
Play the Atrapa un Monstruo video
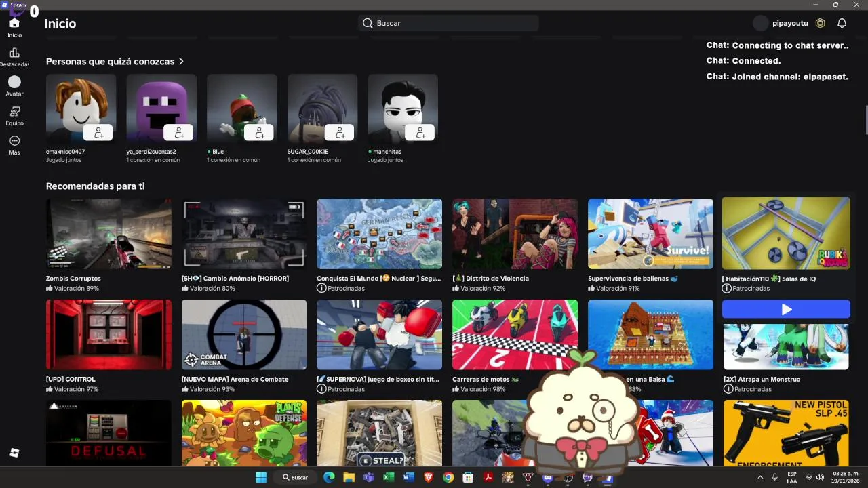click(x=786, y=310)
